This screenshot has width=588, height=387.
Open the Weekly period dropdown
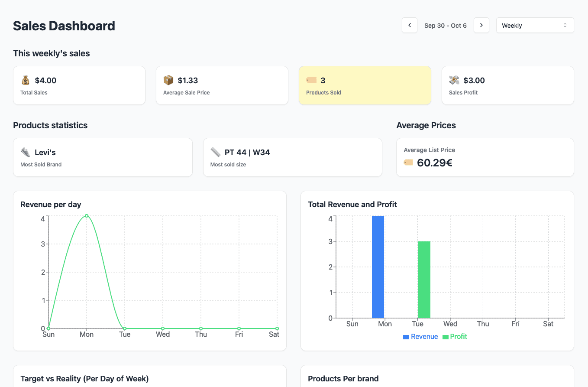[x=535, y=25]
